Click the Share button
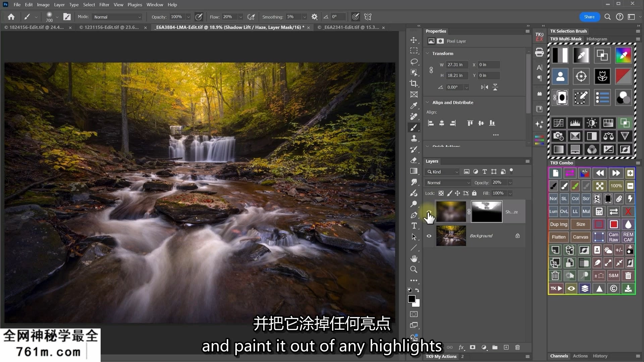 (589, 17)
